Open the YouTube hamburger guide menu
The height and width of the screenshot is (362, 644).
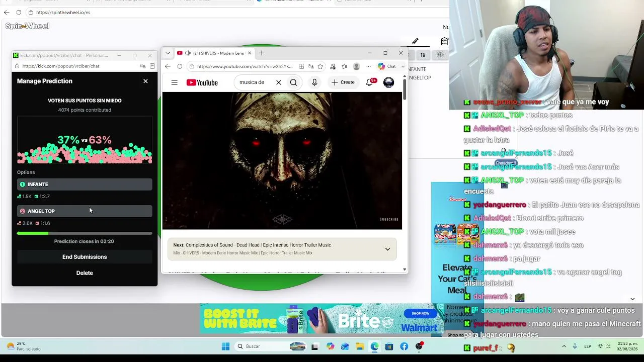175,82
